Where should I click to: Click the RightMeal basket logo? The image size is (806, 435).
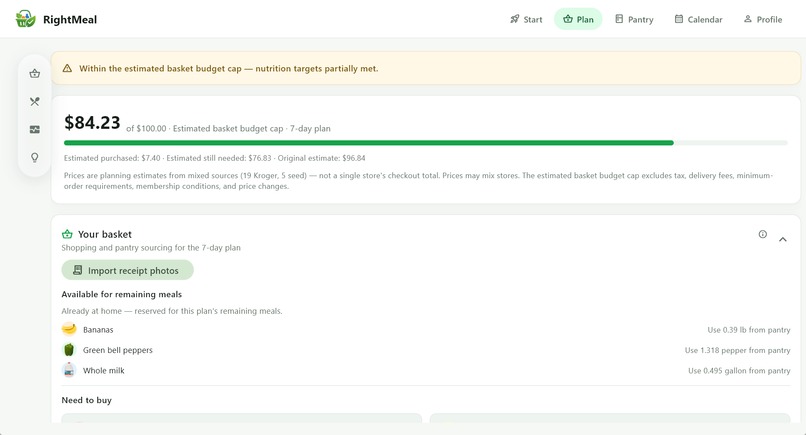tap(25, 19)
